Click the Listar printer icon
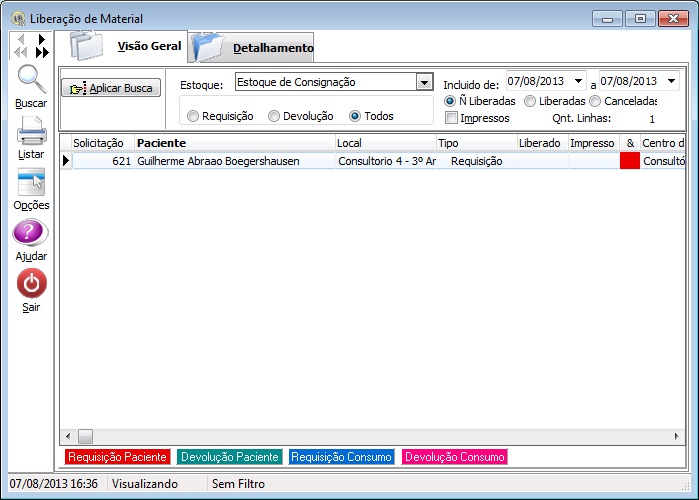This screenshot has width=699, height=500. point(31,132)
